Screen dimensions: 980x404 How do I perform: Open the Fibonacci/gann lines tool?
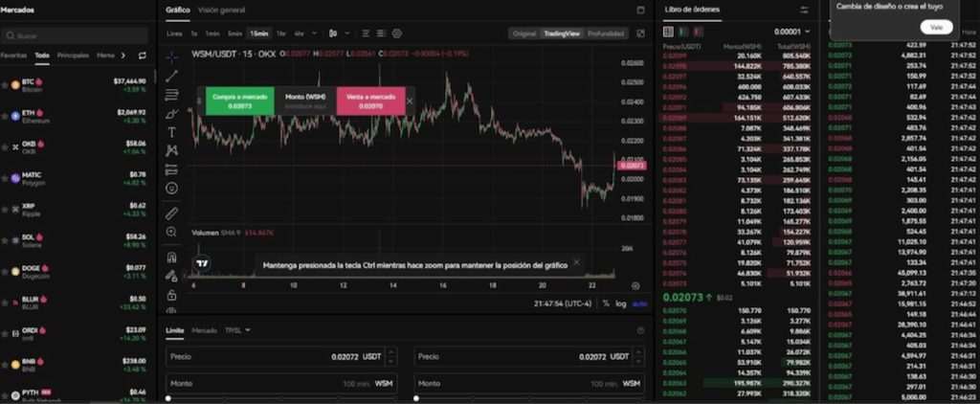pyautogui.click(x=172, y=95)
